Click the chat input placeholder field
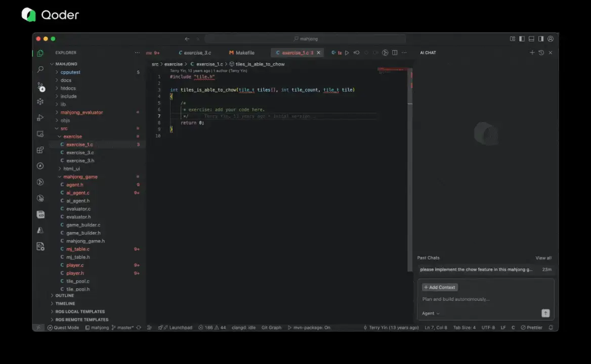 [x=485, y=299]
